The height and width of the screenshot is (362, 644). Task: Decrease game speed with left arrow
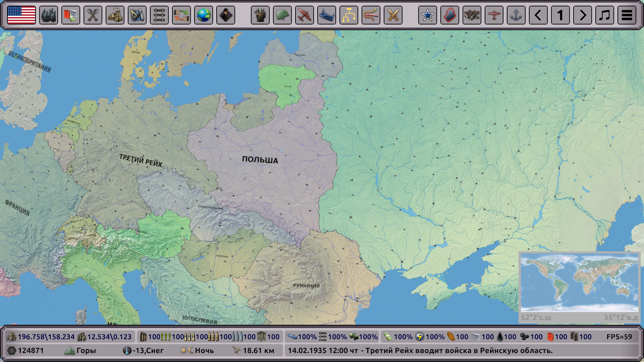(x=538, y=15)
